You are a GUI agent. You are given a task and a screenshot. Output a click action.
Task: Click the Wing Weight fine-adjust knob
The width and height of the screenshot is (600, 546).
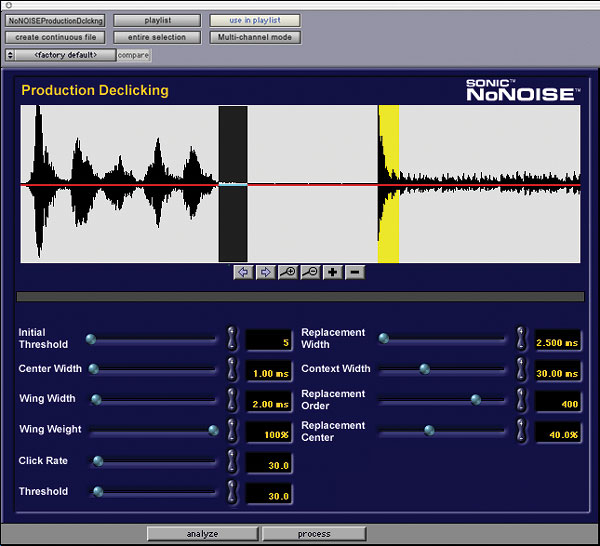[x=232, y=430]
